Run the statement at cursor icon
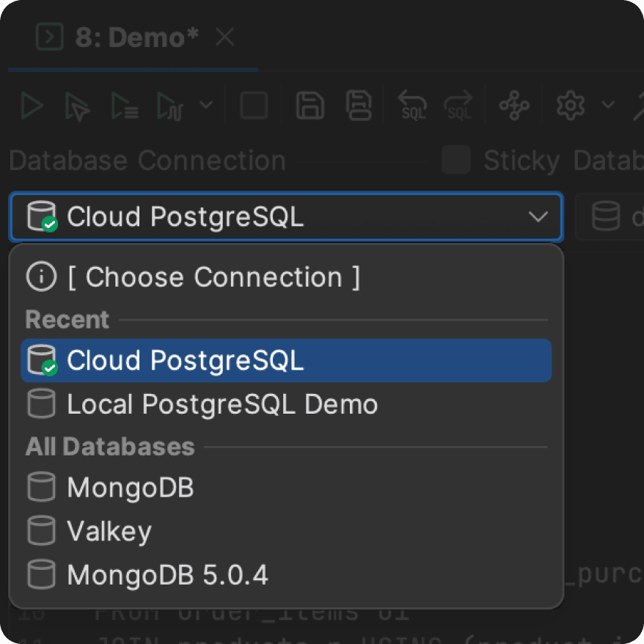The width and height of the screenshot is (644, 644). (x=77, y=106)
